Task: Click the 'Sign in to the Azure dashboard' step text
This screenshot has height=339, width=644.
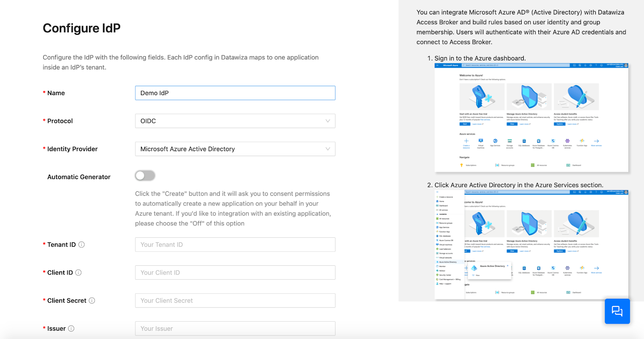Action: pos(480,58)
